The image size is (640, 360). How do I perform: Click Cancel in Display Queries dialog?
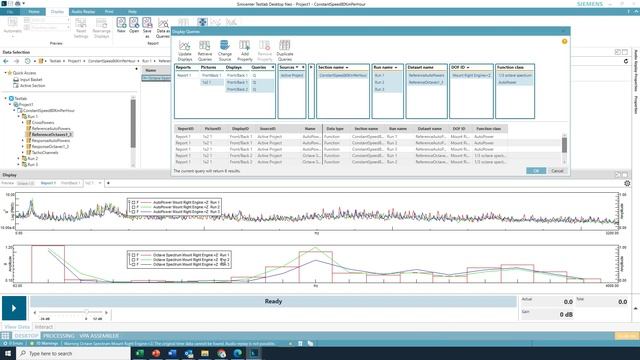pyautogui.click(x=557, y=171)
